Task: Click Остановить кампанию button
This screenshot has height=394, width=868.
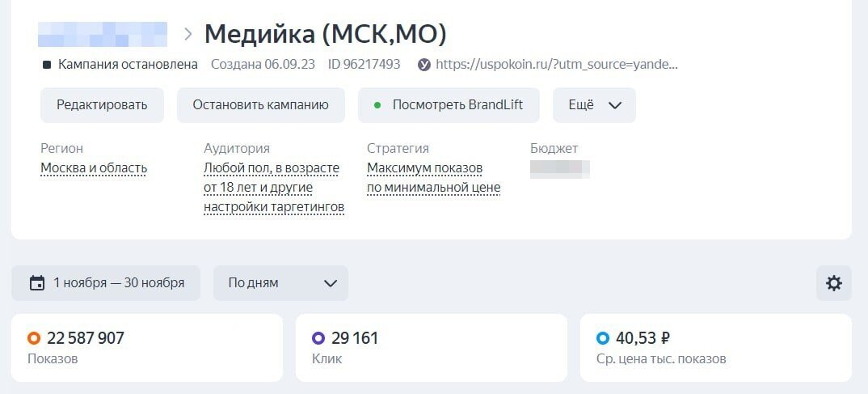Action: click(x=260, y=105)
